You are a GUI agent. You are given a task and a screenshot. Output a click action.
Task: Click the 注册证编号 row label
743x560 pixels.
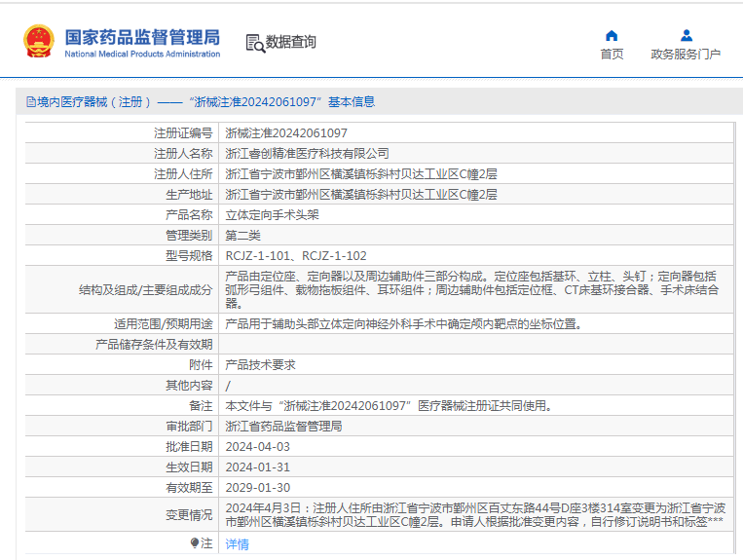point(183,133)
